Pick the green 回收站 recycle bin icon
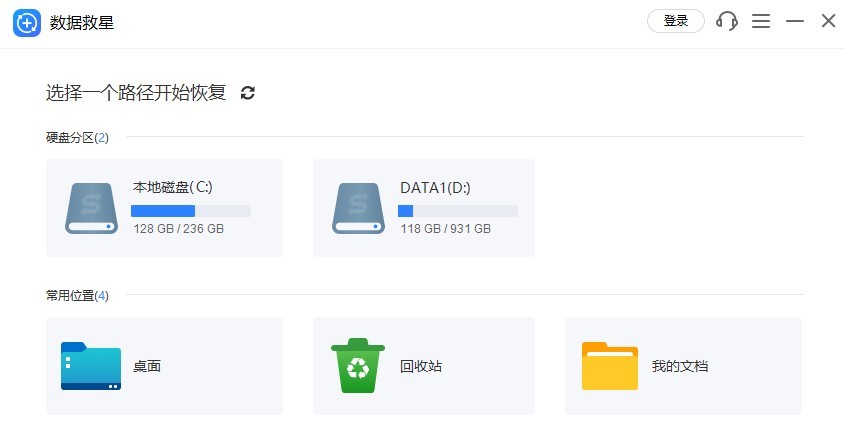 pos(358,366)
